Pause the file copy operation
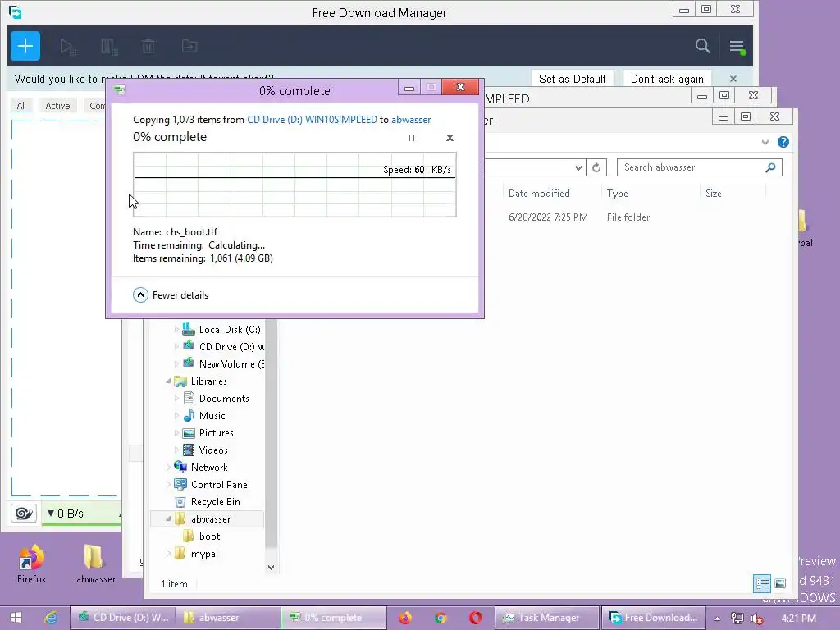Screen dimensions: 840x630 (412, 138)
